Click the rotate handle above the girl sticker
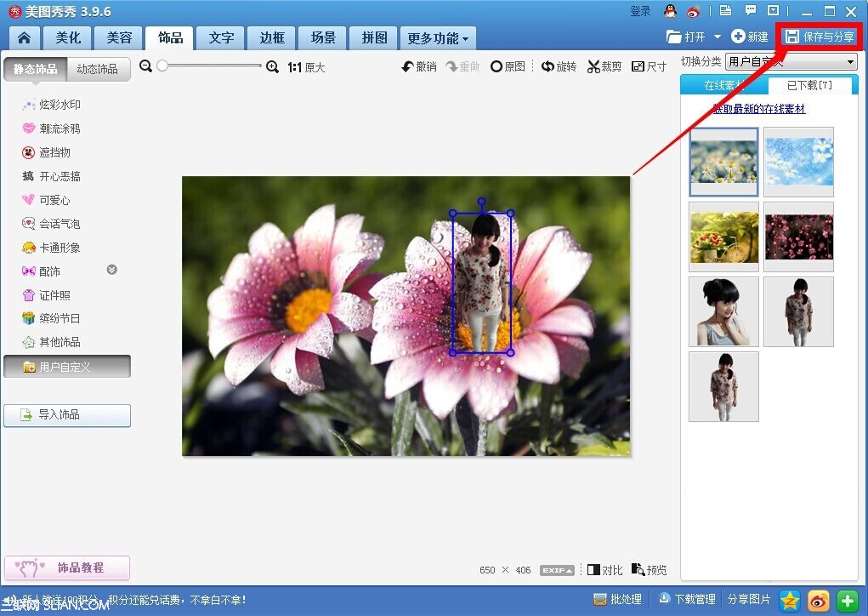The height and width of the screenshot is (616, 868). 481,202
